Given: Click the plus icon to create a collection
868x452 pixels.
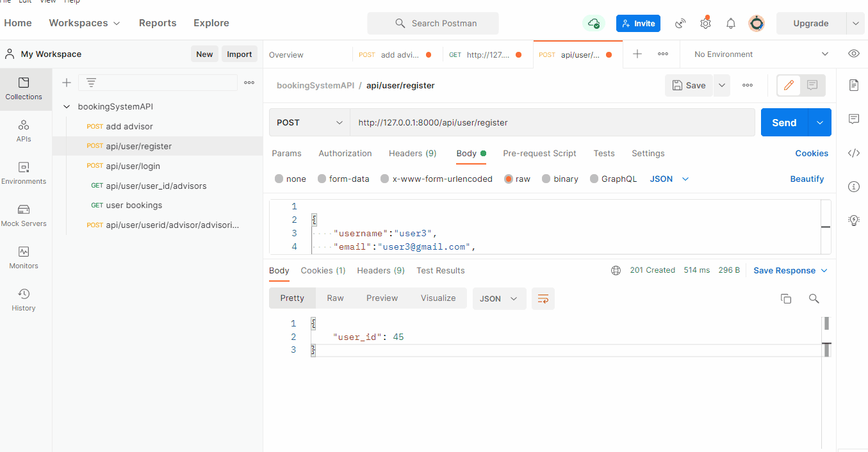Looking at the screenshot, I should tap(66, 83).
